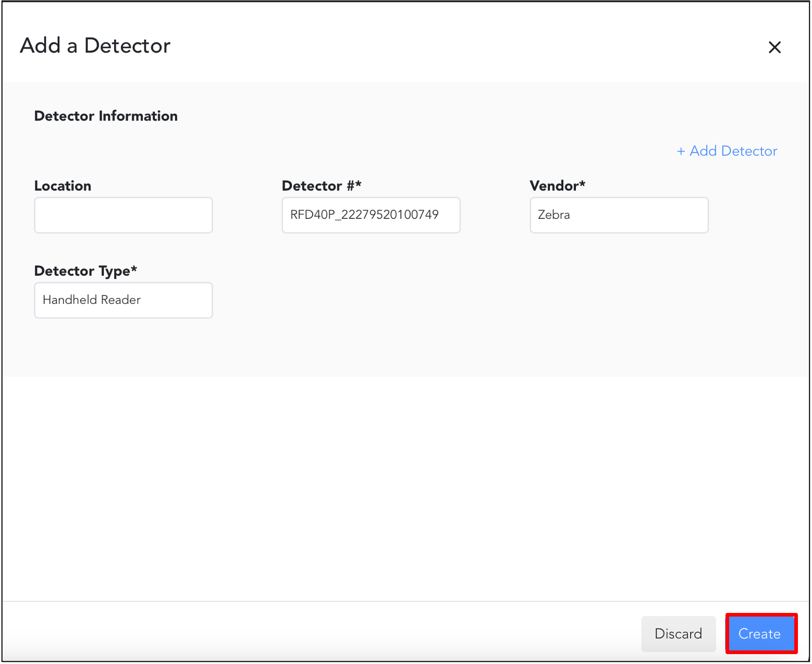This screenshot has height=664, width=812.
Task: Click the + Add Detector link
Action: (727, 151)
